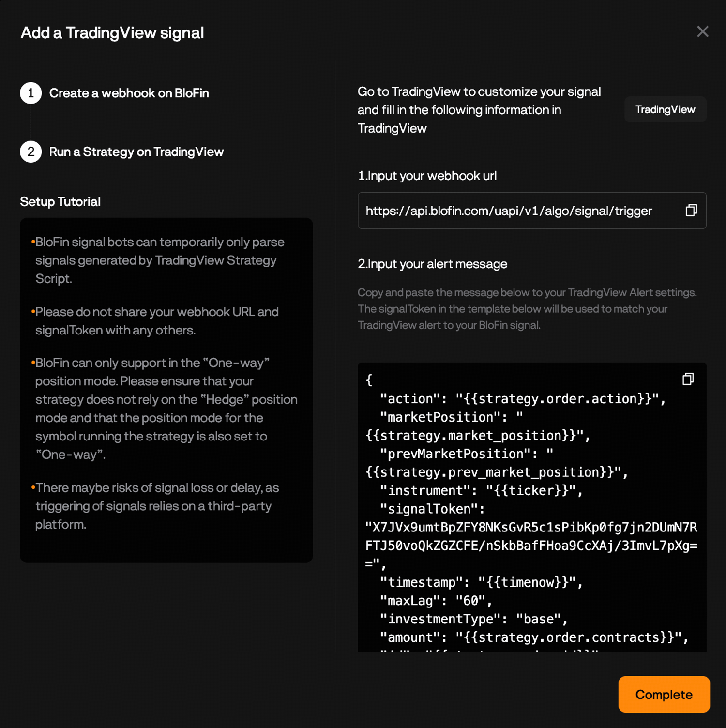The width and height of the screenshot is (726, 728).
Task: Open the TradingView button link
Action: click(x=665, y=109)
